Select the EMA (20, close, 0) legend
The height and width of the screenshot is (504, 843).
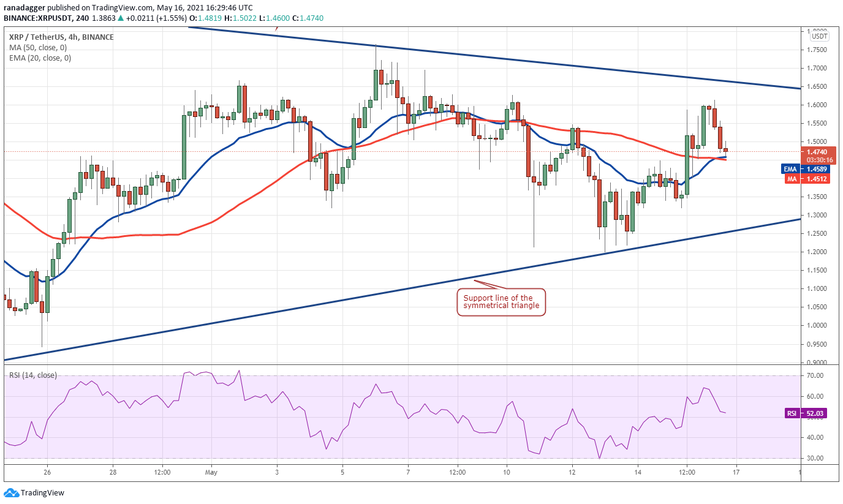click(40, 58)
